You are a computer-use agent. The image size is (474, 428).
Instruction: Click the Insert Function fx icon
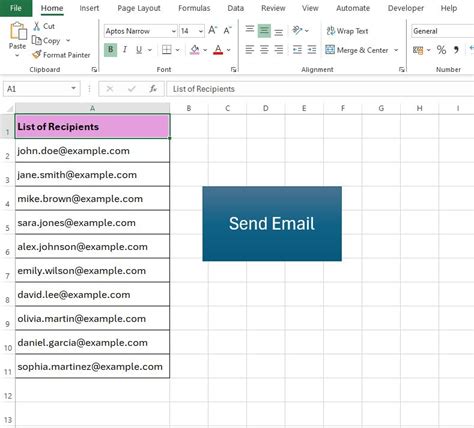pos(153,89)
